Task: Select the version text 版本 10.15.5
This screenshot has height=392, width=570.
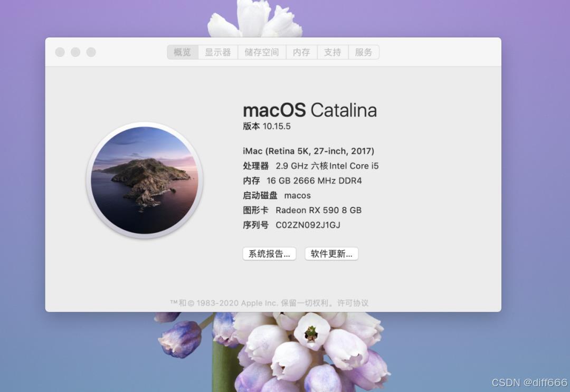Action: (267, 126)
